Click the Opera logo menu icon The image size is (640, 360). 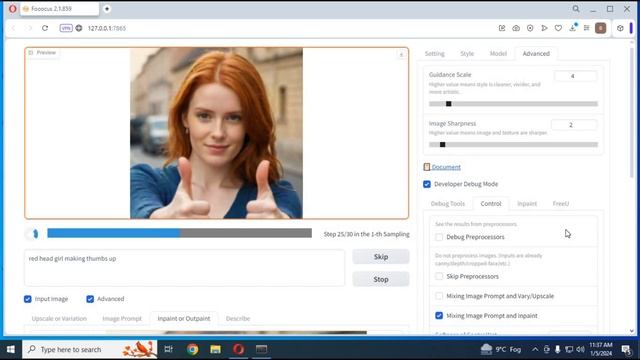(13, 9)
